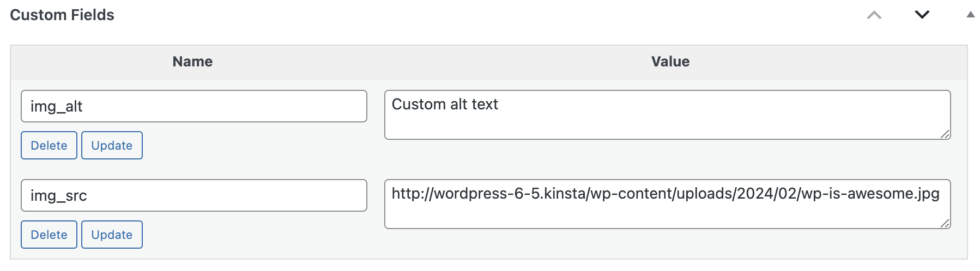
Task: Click resize handle of img_alt value textarea
Action: [945, 134]
